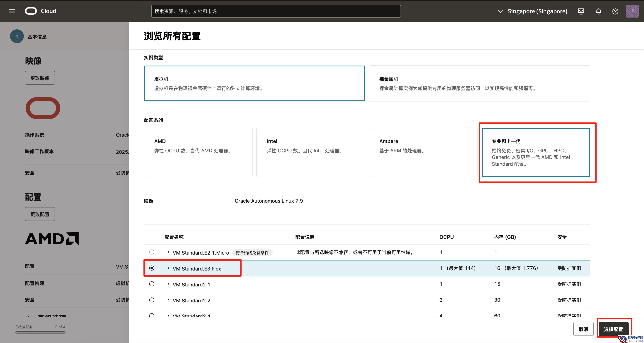Click the step 1 基本信息 circle icon
Image resolution: width=644 pixels, height=343 pixels.
click(x=17, y=37)
